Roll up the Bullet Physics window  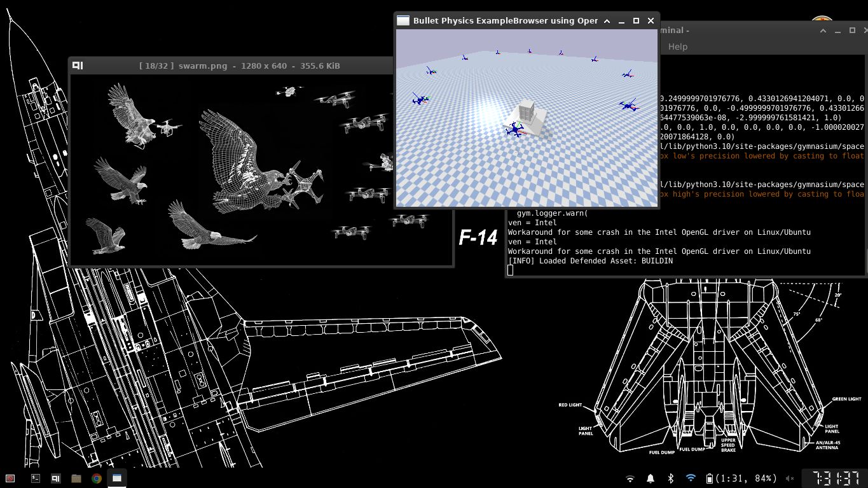(607, 21)
